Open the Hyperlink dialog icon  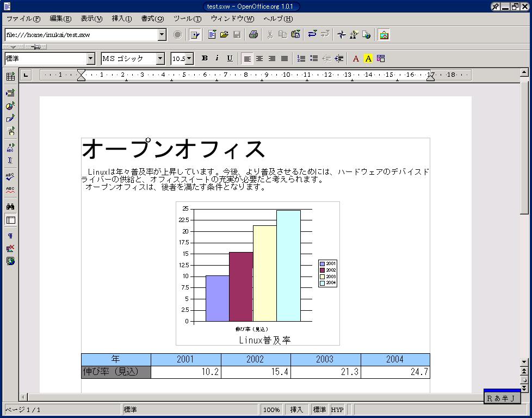click(367, 34)
